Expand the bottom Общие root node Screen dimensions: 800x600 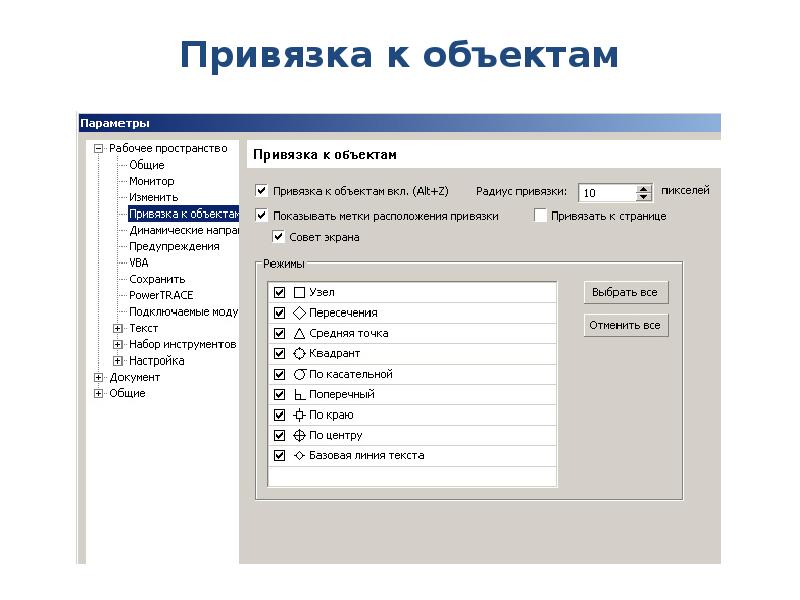click(98, 393)
